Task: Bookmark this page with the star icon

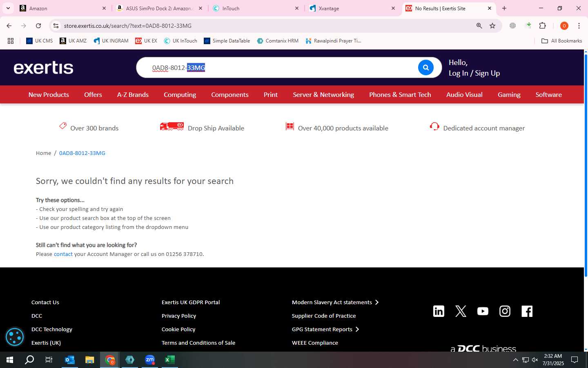Action: click(492, 26)
